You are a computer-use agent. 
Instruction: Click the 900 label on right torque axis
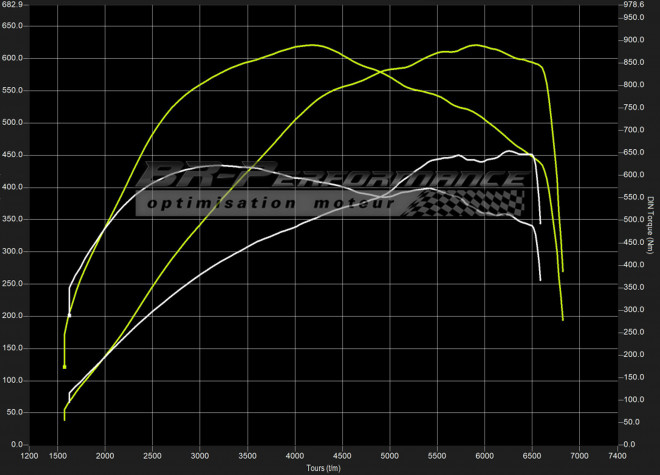635,41
